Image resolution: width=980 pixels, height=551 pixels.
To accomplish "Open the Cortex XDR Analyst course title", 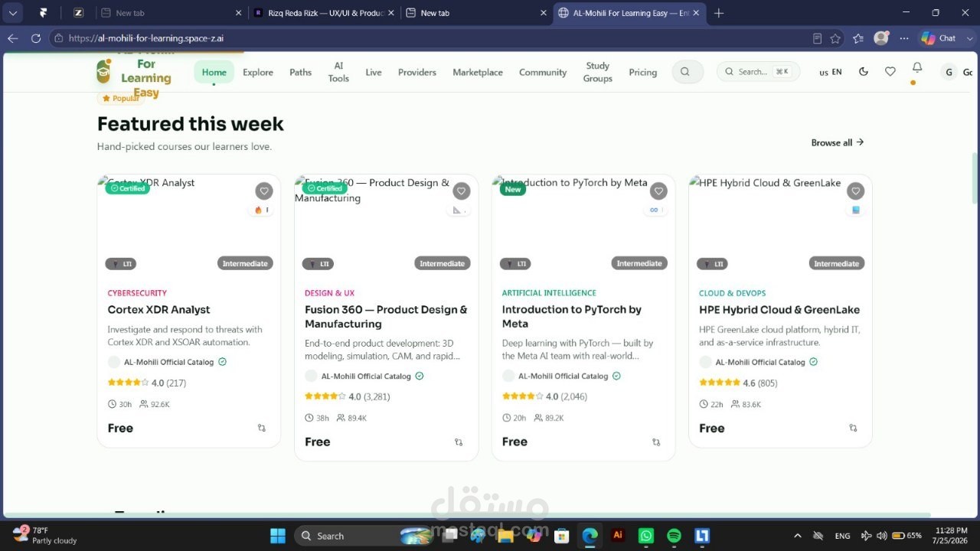I will [x=158, y=310].
